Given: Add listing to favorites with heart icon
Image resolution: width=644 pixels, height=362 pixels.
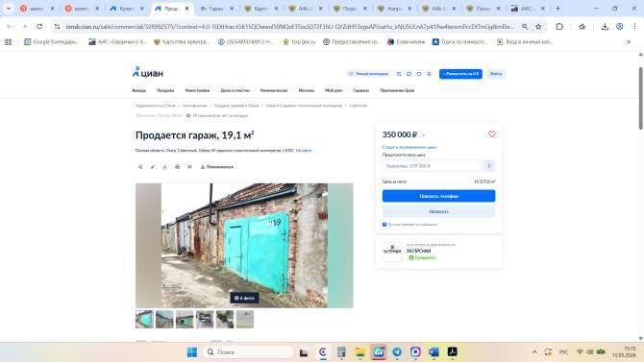Looking at the screenshot, I should pos(491,134).
